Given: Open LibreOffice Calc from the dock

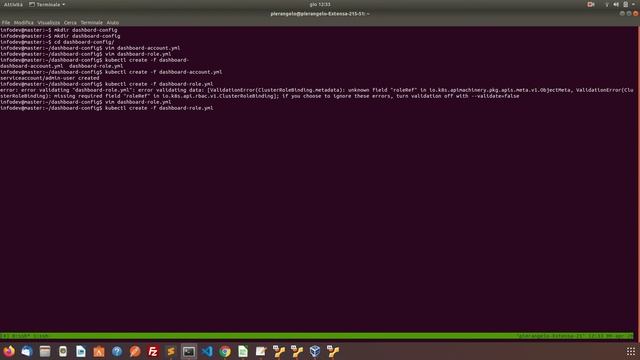Looking at the screenshot, I should (243, 351).
